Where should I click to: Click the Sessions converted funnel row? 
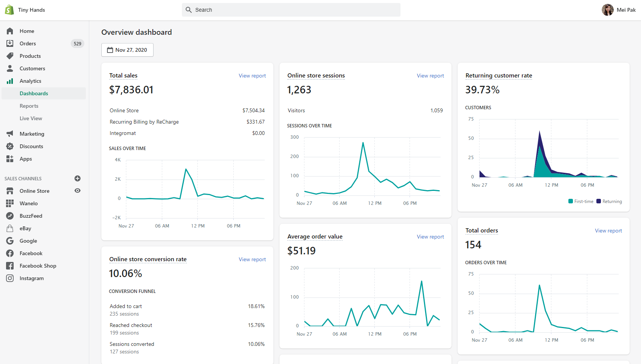coord(187,348)
